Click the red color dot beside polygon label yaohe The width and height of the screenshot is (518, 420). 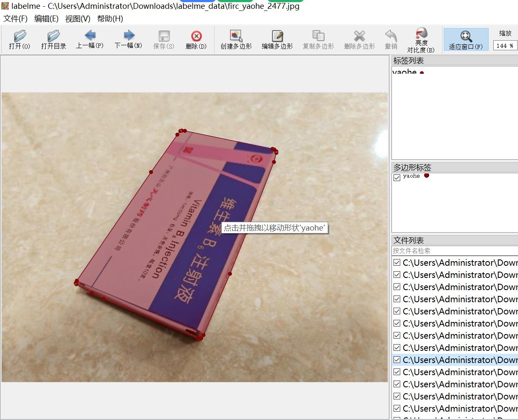[427, 176]
